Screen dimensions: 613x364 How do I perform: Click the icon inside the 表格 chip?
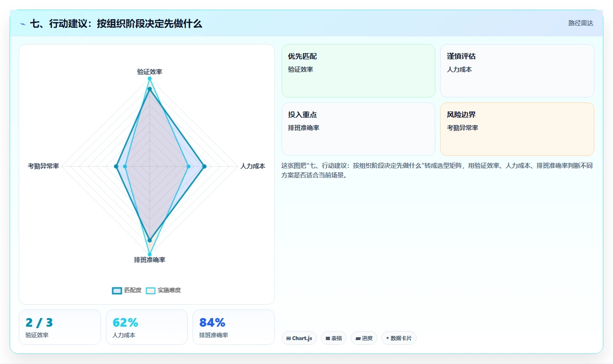coord(328,338)
